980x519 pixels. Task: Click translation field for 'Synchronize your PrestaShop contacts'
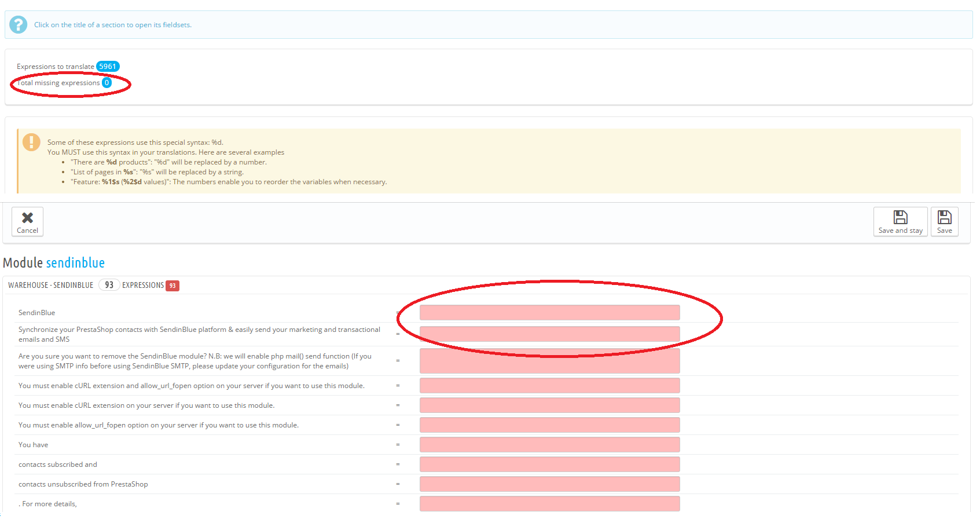click(x=549, y=334)
